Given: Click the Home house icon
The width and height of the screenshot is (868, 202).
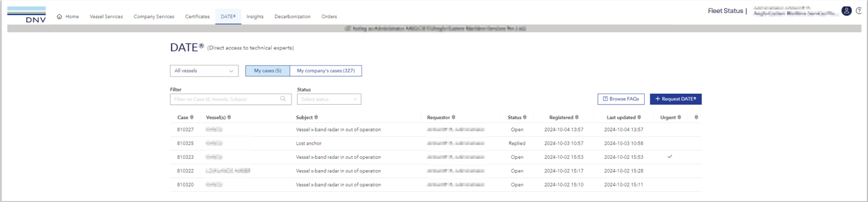Looking at the screenshot, I should (59, 16).
